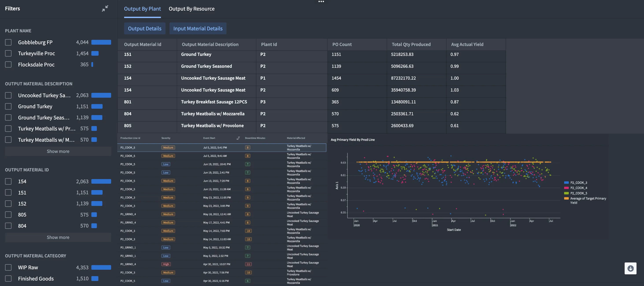Click the P2_COOK_3 blue legend marker
The image size is (644, 286).
coord(566,183)
